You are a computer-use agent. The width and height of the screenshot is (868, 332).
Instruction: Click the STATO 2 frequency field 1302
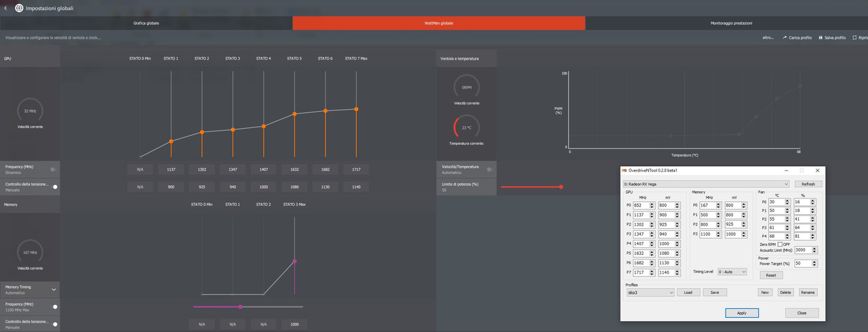pyautogui.click(x=202, y=169)
